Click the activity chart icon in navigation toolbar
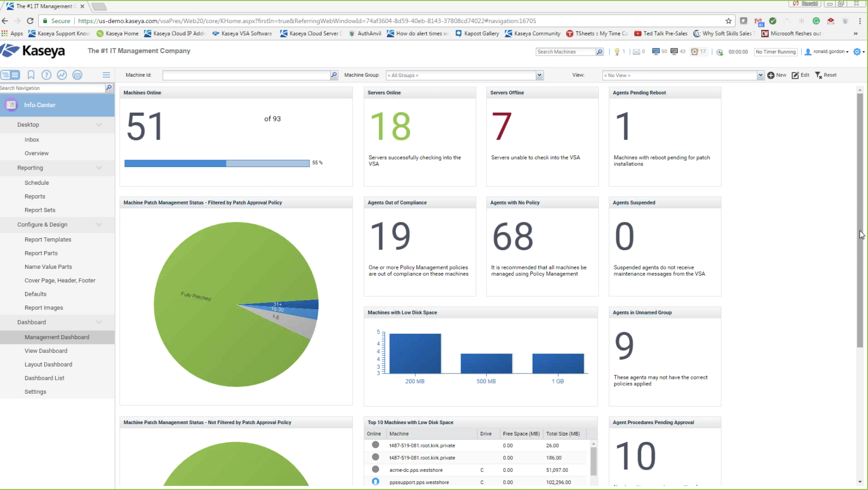868x490 pixels. [62, 75]
